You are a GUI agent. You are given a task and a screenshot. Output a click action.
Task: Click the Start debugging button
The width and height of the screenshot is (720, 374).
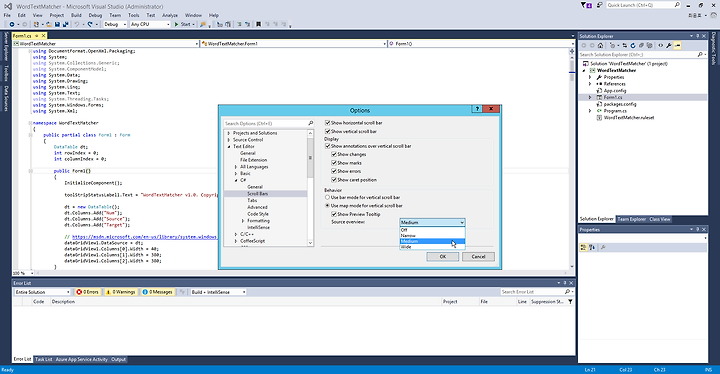(182, 24)
